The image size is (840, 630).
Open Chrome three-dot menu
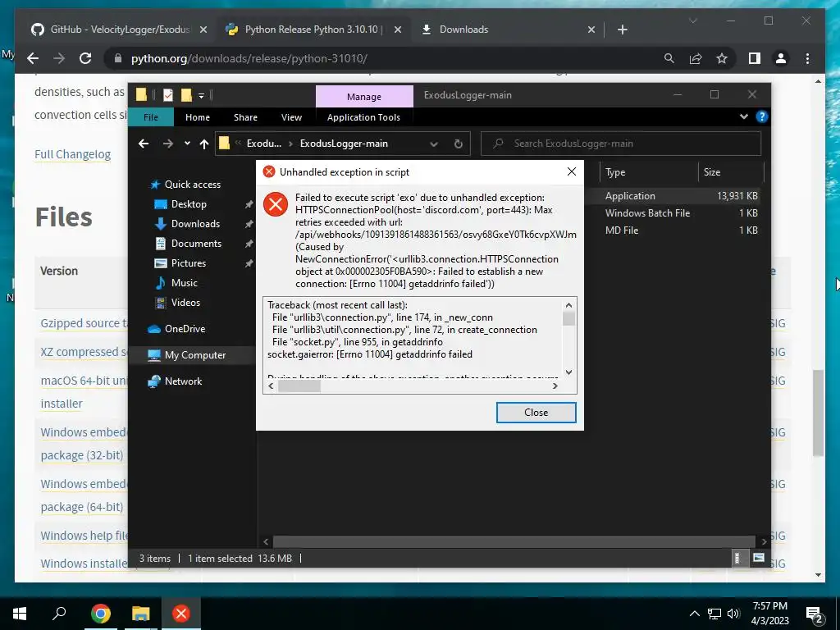[x=807, y=58]
